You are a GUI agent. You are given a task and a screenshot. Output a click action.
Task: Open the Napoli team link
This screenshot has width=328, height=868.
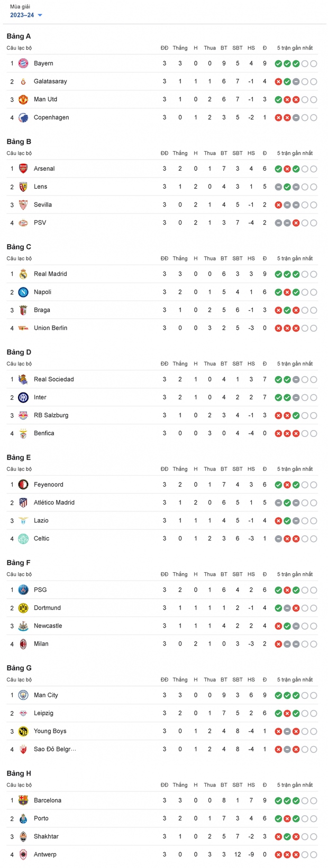coord(42,292)
